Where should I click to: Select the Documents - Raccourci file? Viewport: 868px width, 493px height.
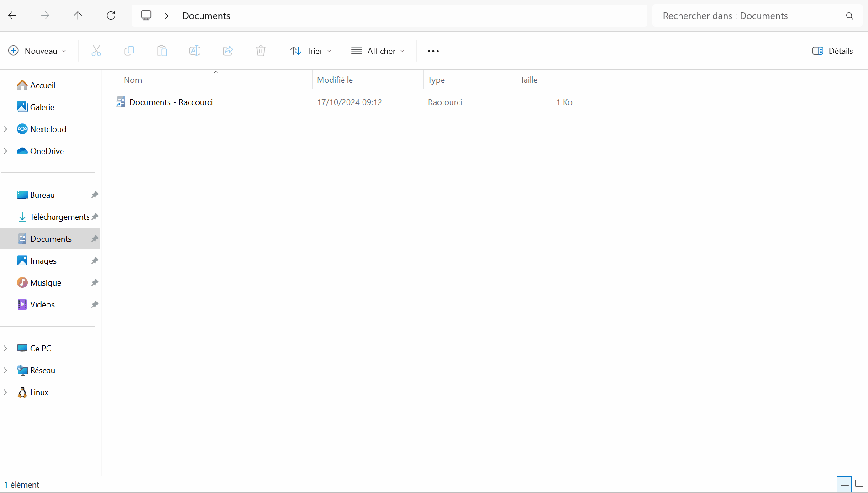tap(171, 102)
